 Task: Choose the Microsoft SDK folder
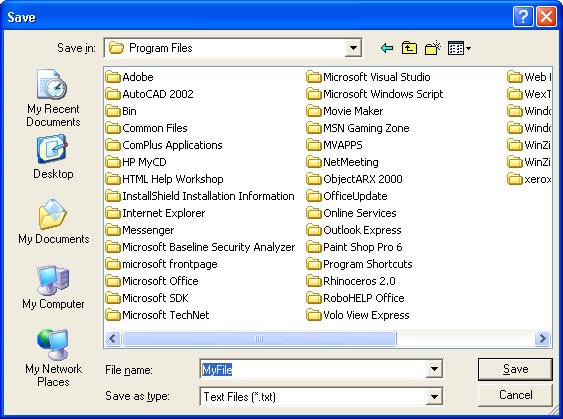point(147,298)
